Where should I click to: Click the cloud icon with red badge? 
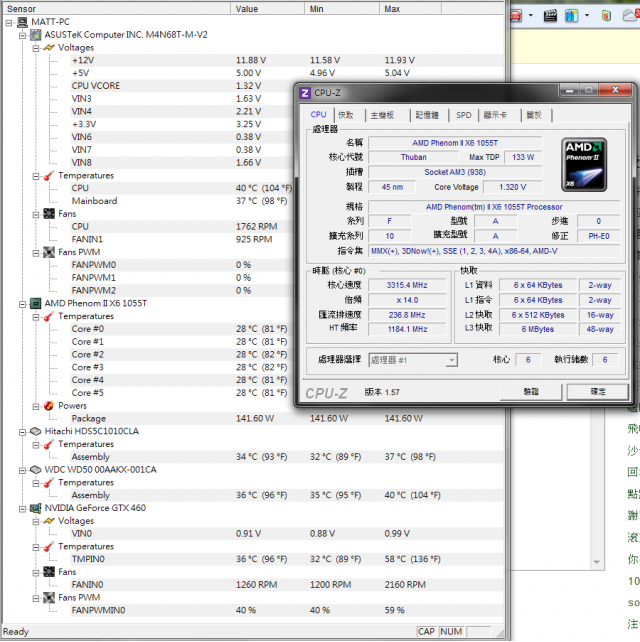pyautogui.click(x=631, y=15)
